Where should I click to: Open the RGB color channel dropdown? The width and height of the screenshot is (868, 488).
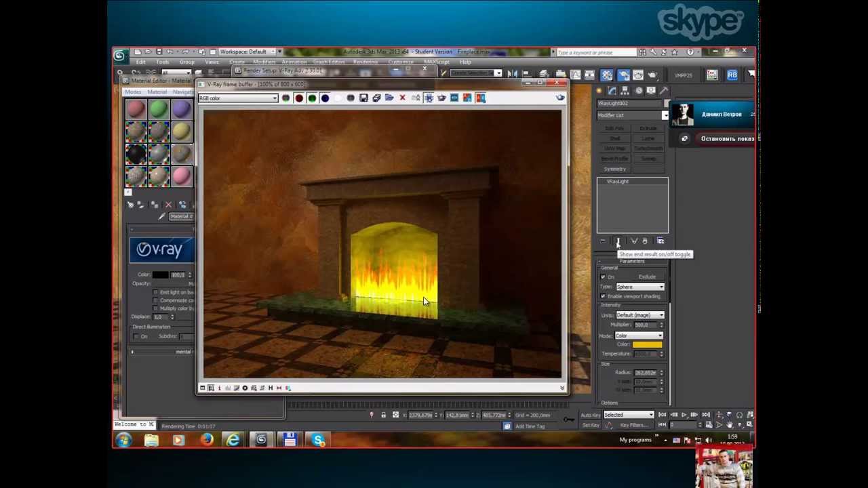click(x=239, y=98)
